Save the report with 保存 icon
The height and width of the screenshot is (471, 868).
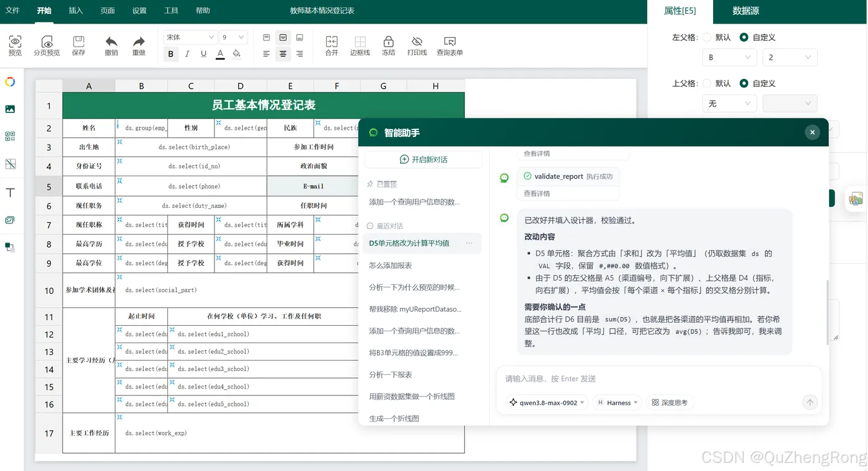click(79, 42)
